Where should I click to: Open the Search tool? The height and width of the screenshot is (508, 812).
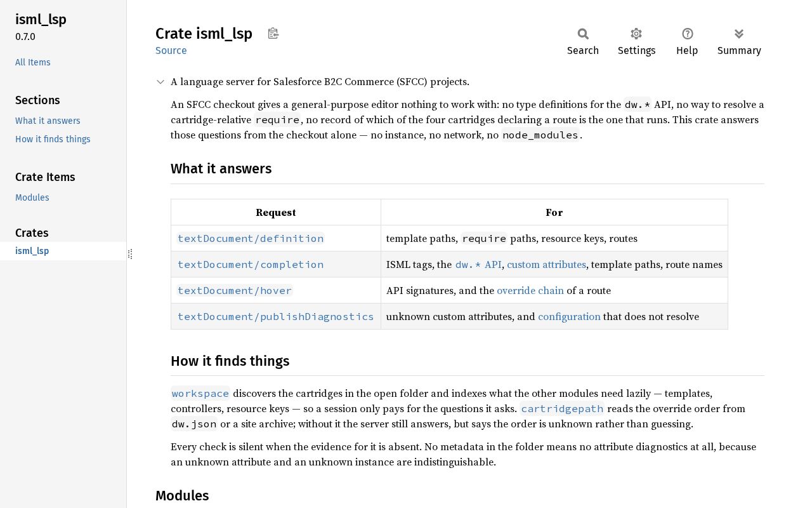tap(583, 42)
